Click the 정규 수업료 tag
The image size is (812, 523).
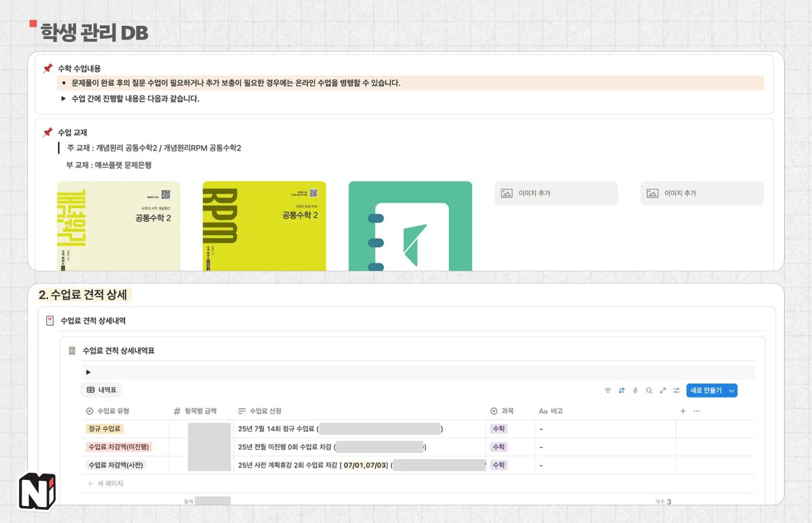click(105, 429)
